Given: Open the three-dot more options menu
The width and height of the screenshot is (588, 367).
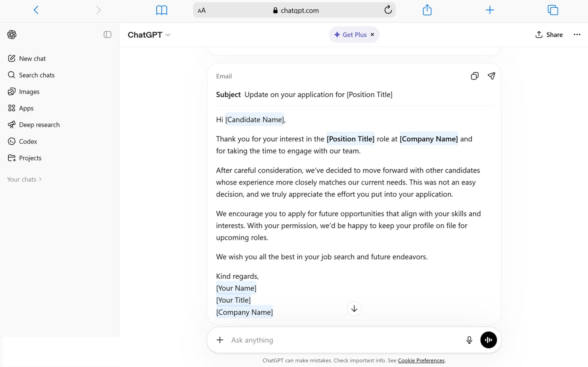Looking at the screenshot, I should click(577, 35).
